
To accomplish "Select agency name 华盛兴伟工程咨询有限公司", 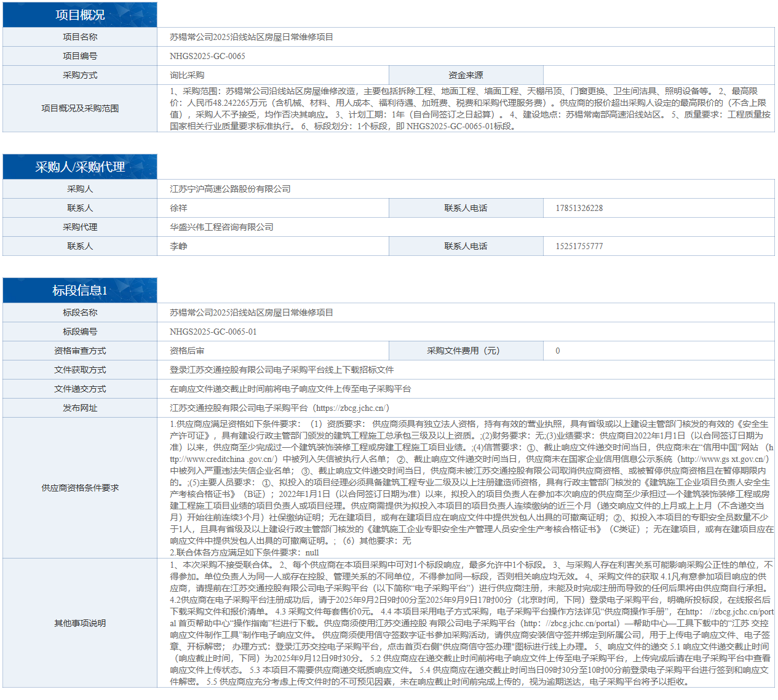I will click(x=221, y=227).
